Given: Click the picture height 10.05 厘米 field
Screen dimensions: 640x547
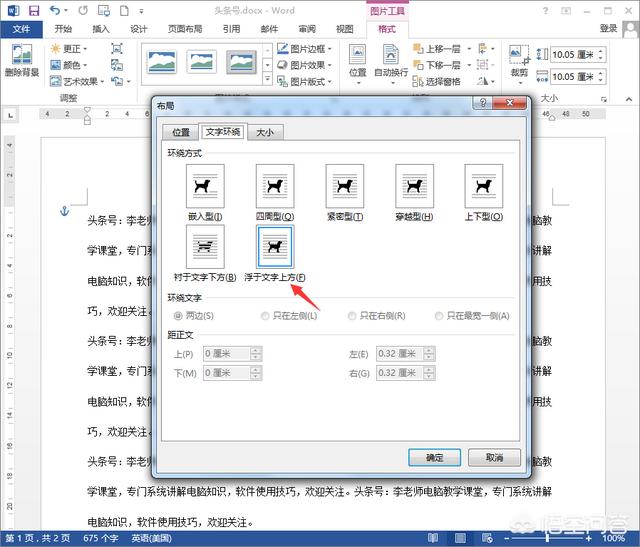Looking at the screenshot, I should [x=577, y=54].
